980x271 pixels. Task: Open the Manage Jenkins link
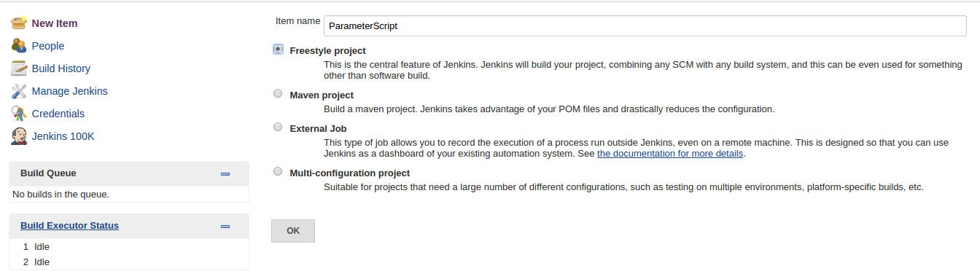pyautogui.click(x=70, y=91)
